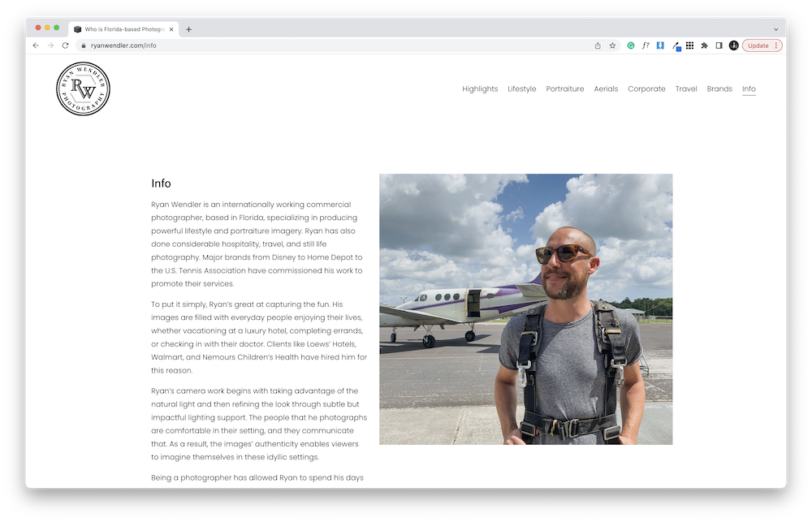
Task: Open the Travel navigation link
Action: (x=686, y=89)
